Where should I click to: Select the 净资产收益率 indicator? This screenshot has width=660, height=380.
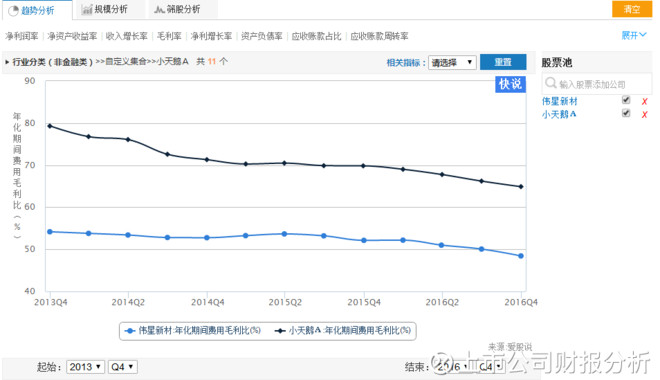pyautogui.click(x=72, y=36)
